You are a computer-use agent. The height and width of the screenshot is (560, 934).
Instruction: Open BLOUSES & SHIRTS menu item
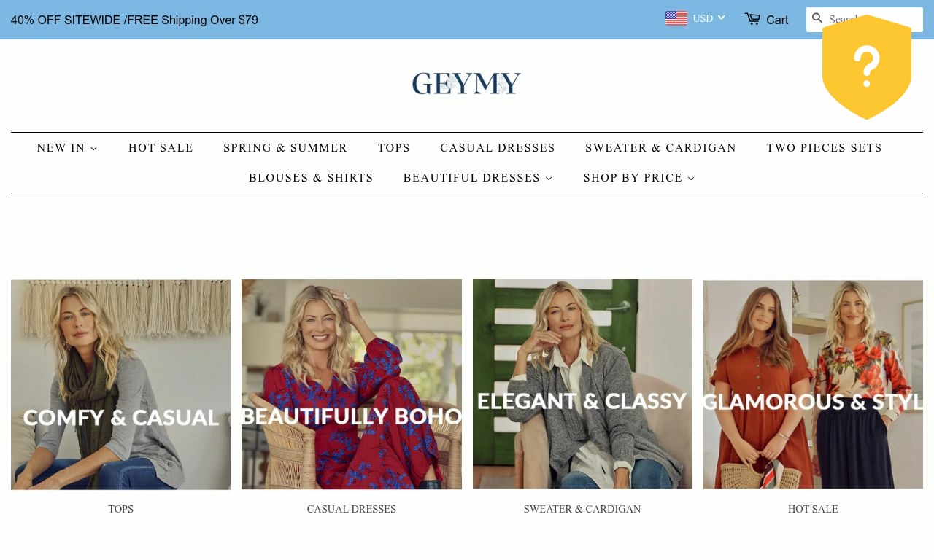coord(311,178)
